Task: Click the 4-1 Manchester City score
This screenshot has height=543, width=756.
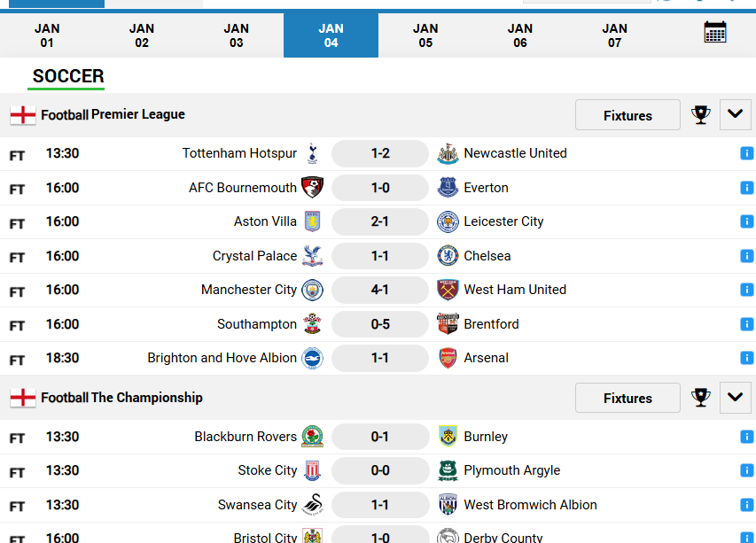Action: point(380,290)
